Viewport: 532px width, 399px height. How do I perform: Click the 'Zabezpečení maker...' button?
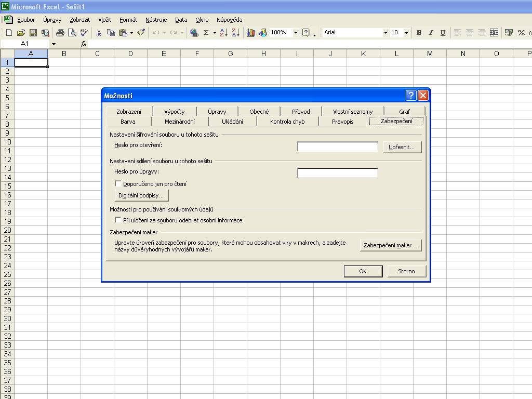point(390,245)
